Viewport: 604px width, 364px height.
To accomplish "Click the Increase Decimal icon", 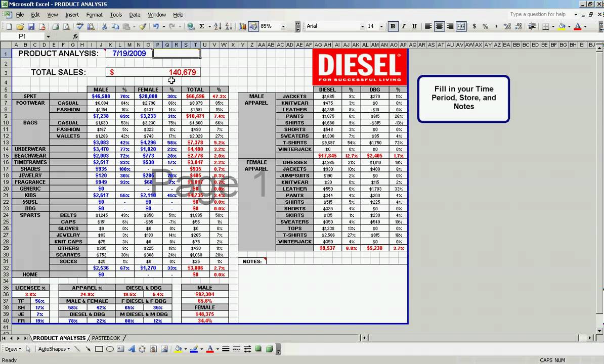I will point(507,26).
